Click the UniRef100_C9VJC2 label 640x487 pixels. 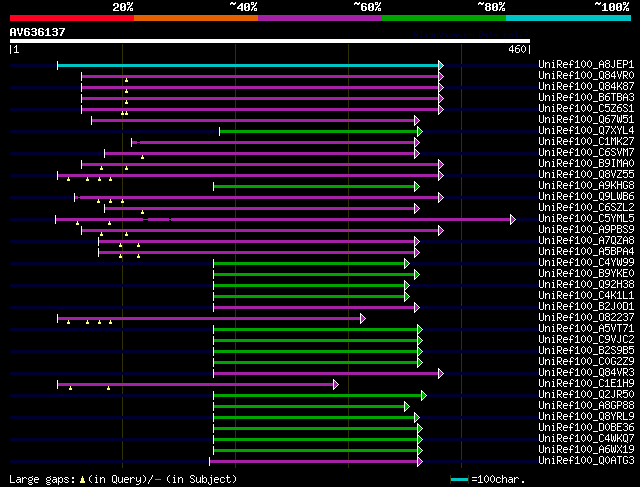tap(586, 340)
